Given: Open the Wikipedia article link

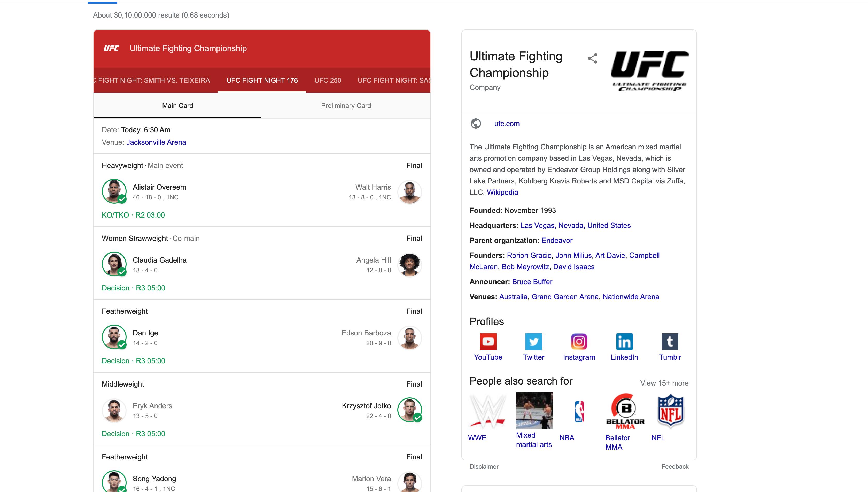Looking at the screenshot, I should pos(502,192).
